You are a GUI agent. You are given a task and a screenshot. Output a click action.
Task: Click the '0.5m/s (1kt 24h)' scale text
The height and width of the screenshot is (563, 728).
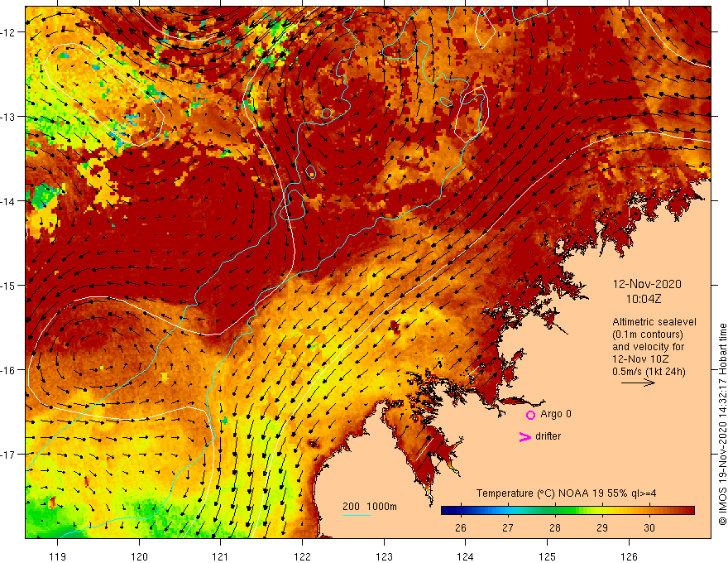[x=649, y=372]
